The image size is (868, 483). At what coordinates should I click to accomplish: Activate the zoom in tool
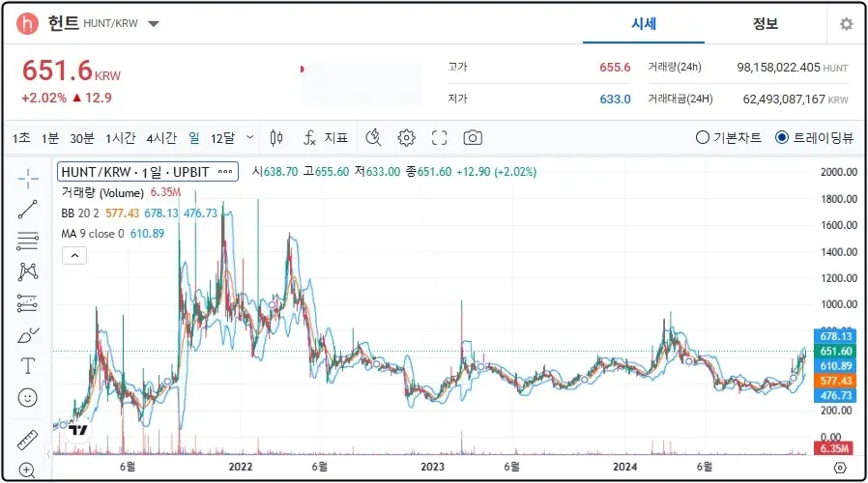[x=27, y=469]
